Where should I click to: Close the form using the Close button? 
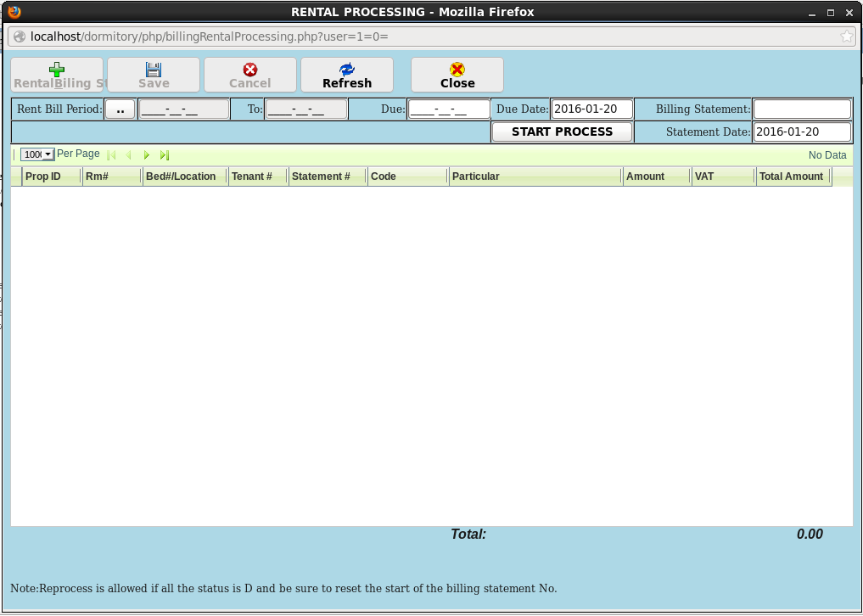point(457,75)
